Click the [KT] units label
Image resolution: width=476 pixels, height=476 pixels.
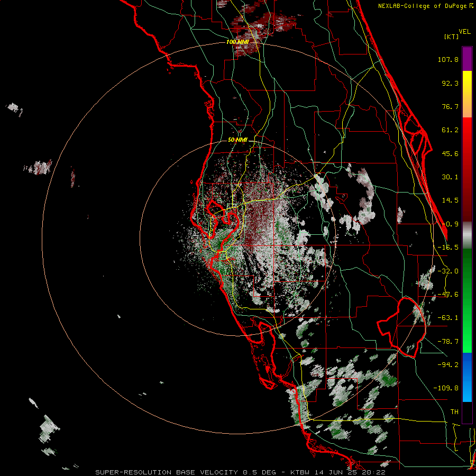[451, 36]
